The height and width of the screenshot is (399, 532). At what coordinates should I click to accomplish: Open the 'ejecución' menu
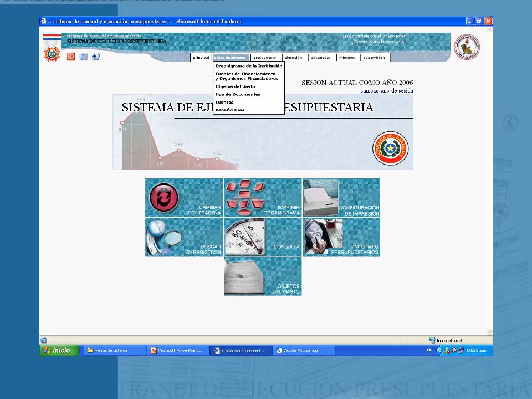click(x=294, y=57)
